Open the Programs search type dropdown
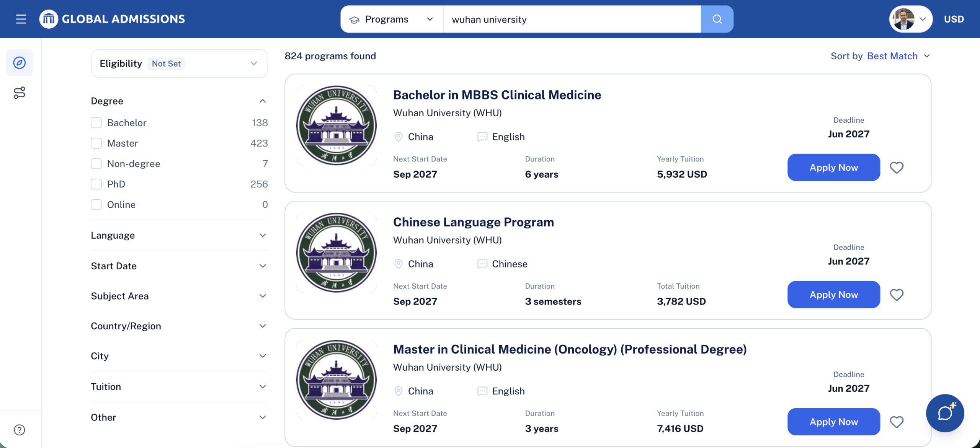 [x=392, y=19]
